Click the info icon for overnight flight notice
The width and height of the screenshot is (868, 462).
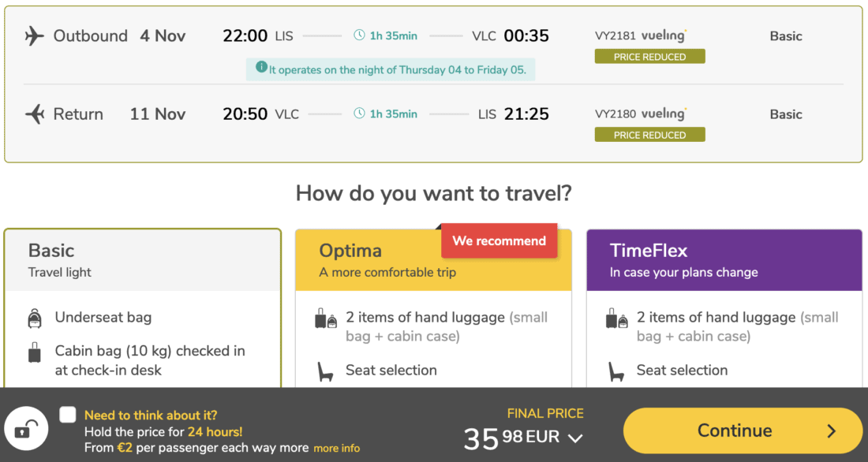[x=261, y=68]
